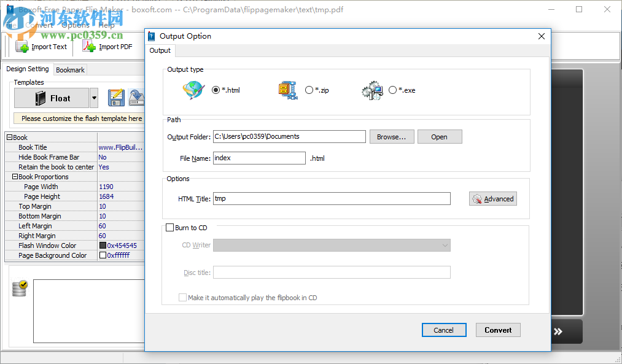Enable the Burn to CD checkbox
The height and width of the screenshot is (364, 622).
[170, 228]
